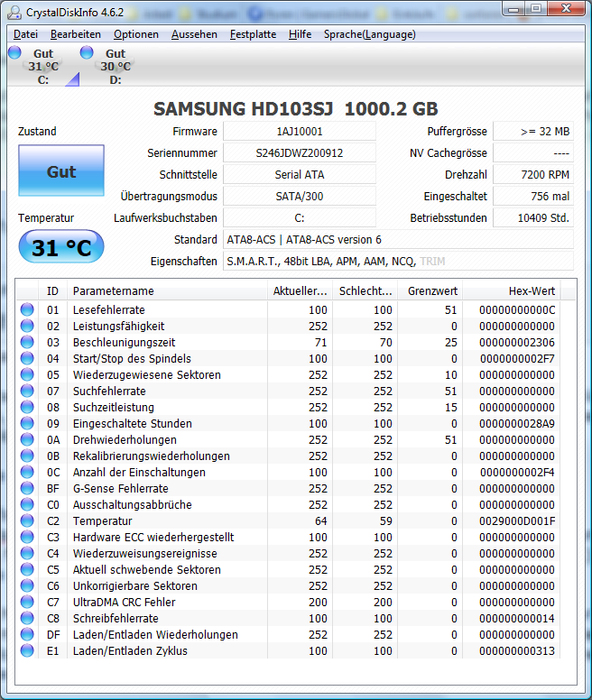Click the status orb for drive D:
The height and width of the screenshot is (700, 592).
click(87, 52)
